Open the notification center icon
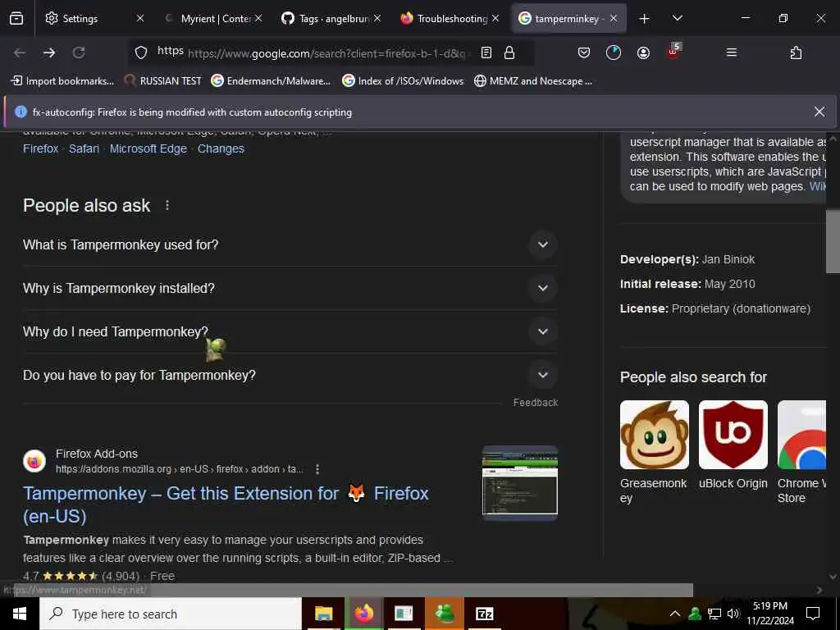The height and width of the screenshot is (630, 840). point(813,614)
